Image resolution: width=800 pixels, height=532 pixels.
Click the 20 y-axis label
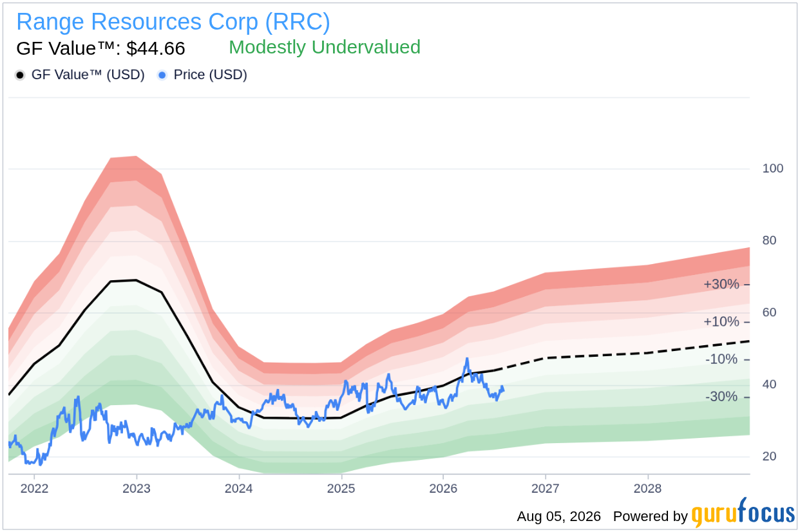point(769,457)
